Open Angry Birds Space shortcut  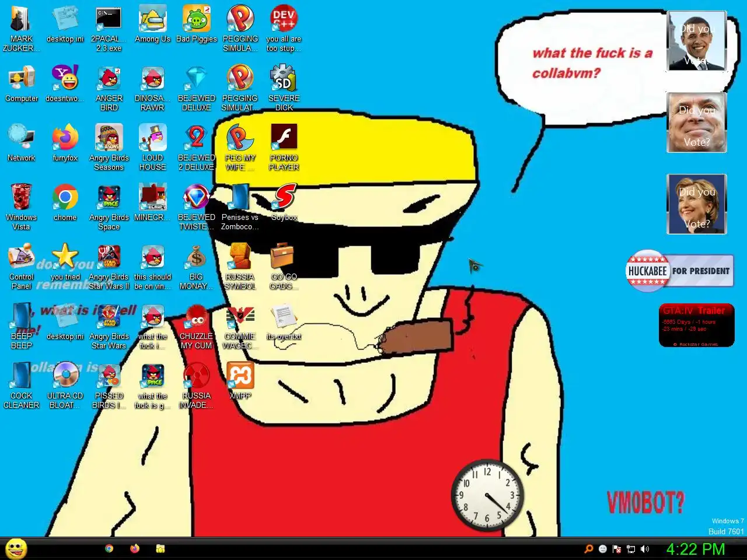tap(109, 206)
